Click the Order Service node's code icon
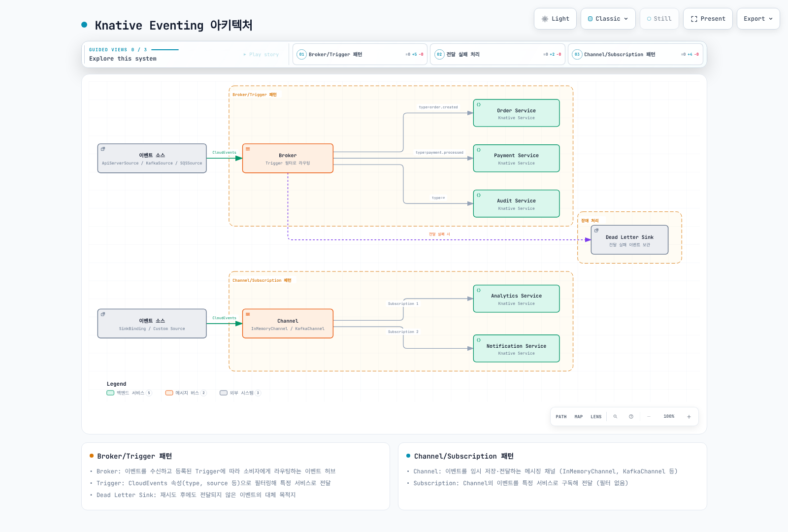 [x=479, y=104]
